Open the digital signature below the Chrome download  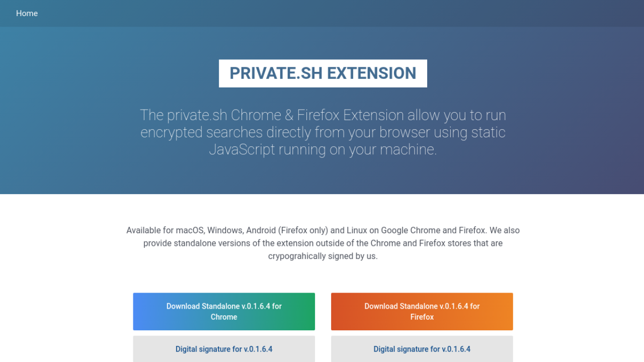point(224,349)
